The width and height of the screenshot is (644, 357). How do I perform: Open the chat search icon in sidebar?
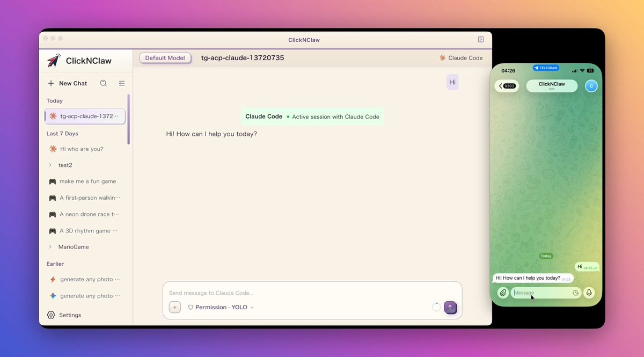[104, 83]
